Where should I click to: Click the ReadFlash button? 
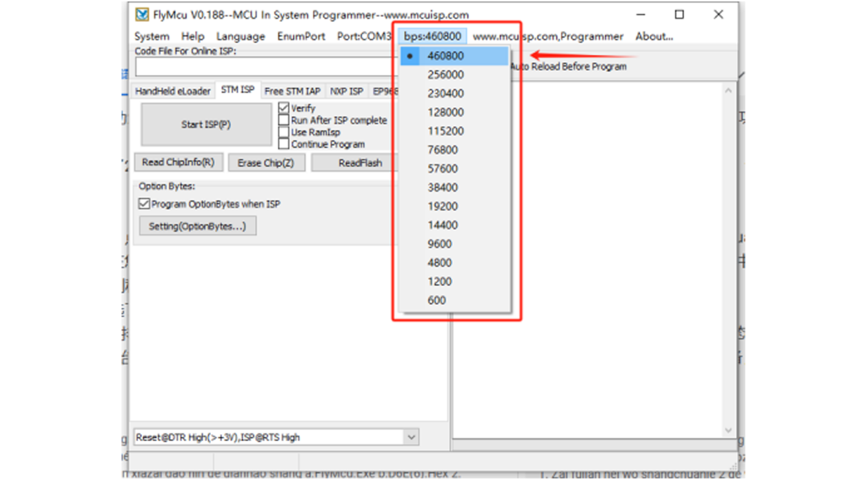tap(354, 163)
